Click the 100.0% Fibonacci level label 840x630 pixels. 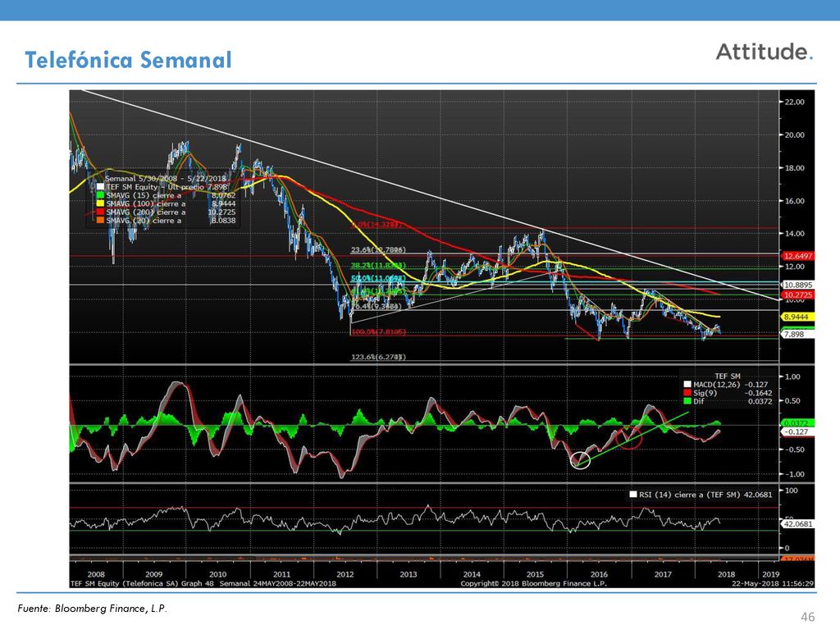379,332
